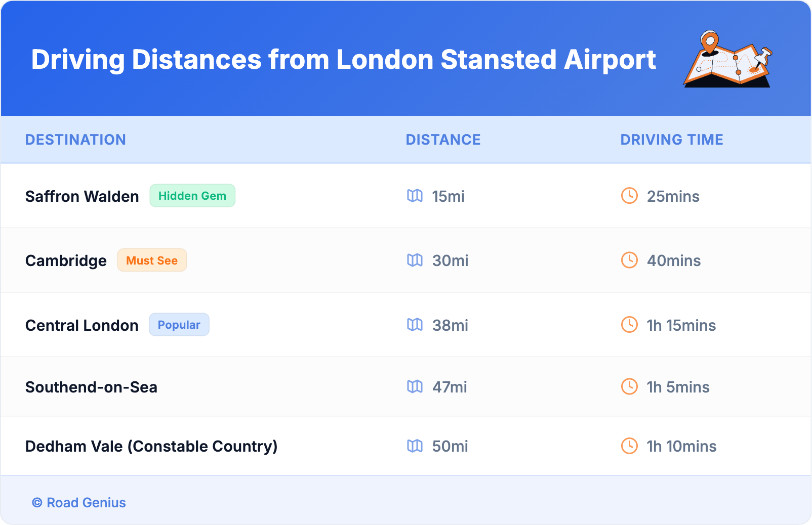The width and height of the screenshot is (812, 525).
Task: Click the map icon beside 50mi
Action: [415, 446]
